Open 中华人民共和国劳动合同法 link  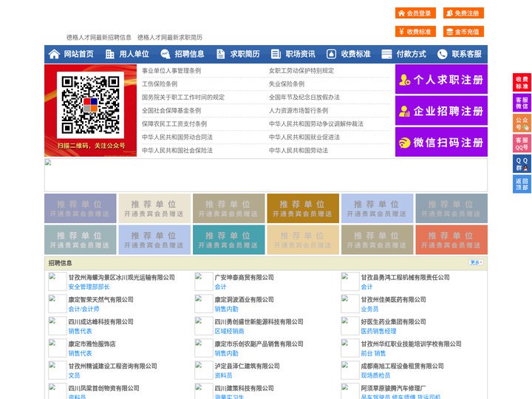[177, 137]
